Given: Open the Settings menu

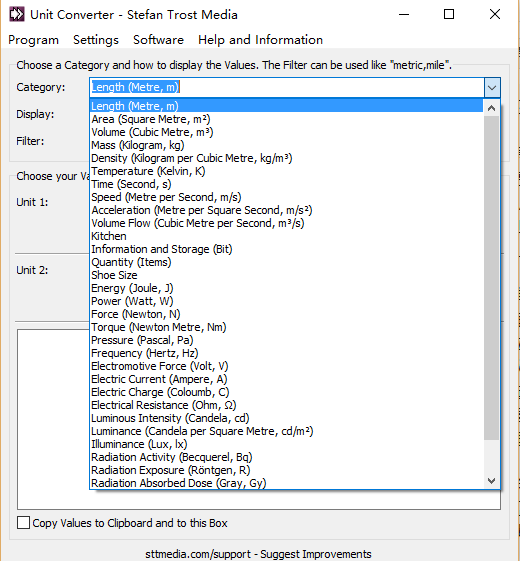Looking at the screenshot, I should click(x=96, y=40).
